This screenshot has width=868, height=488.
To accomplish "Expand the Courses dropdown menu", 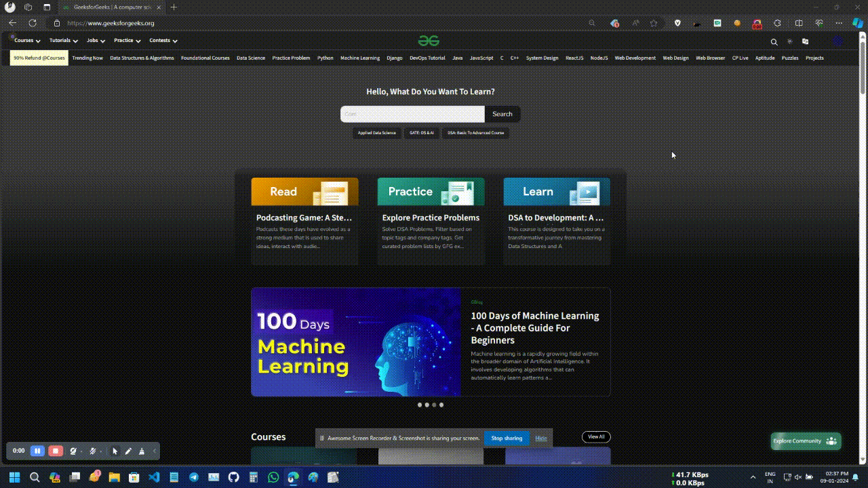I will 27,41.
